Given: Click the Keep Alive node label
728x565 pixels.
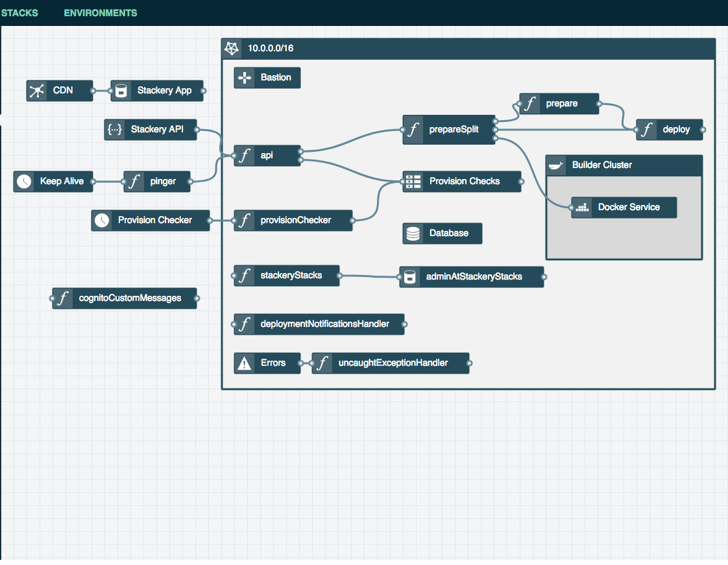Looking at the screenshot, I should pyautogui.click(x=62, y=182).
